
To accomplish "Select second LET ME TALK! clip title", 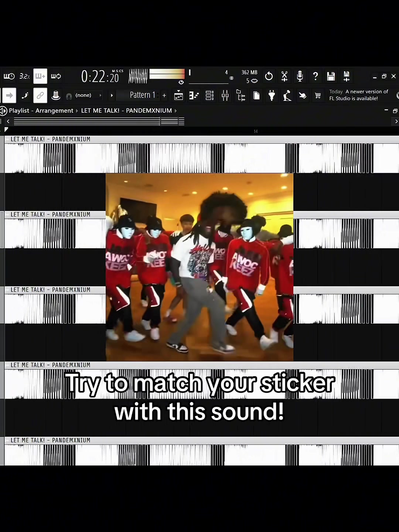I will (x=50, y=215).
